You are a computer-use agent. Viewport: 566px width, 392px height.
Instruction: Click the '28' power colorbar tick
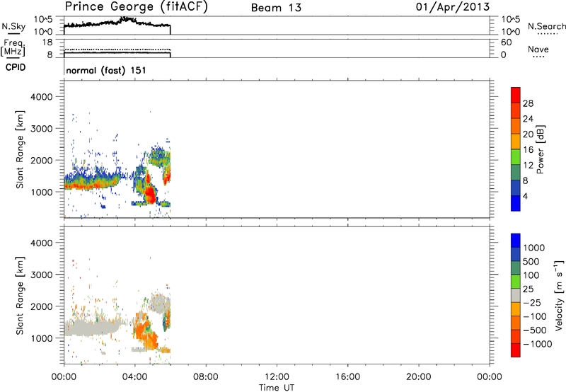(x=528, y=103)
